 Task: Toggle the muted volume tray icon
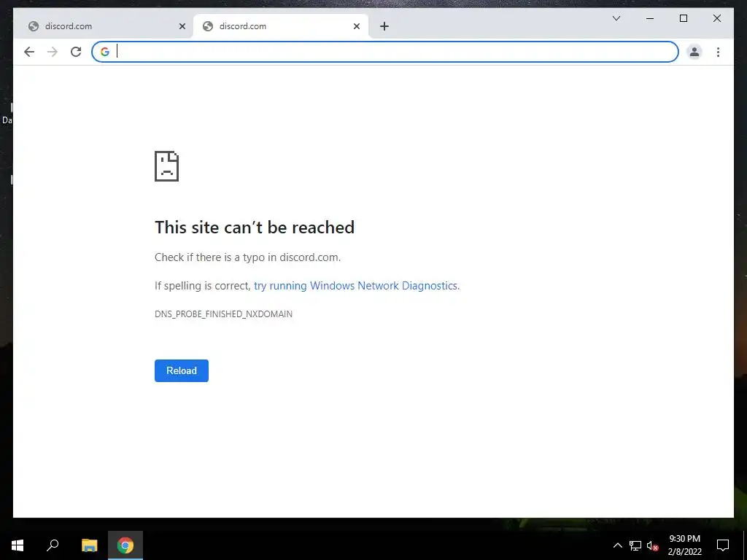coord(653,545)
